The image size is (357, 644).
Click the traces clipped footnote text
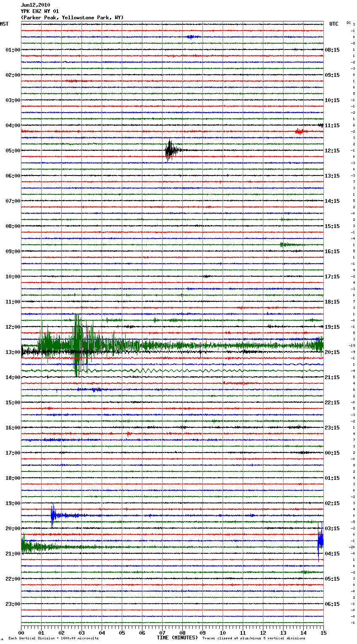(254, 639)
